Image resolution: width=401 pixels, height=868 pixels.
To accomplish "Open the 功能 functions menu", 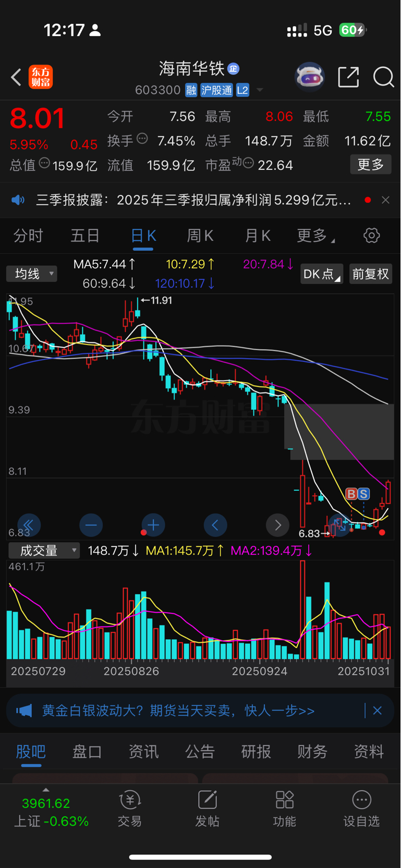I will (284, 810).
